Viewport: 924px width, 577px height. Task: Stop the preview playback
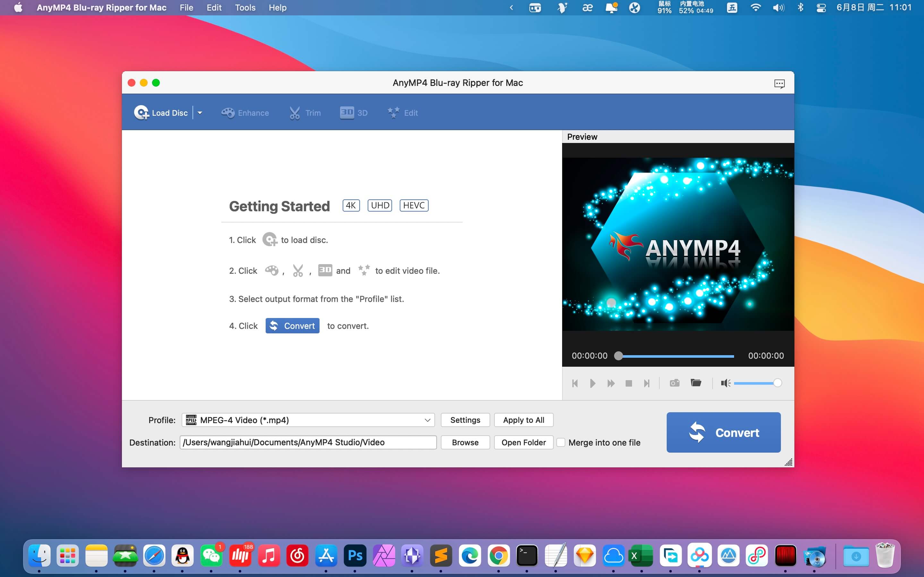(629, 383)
